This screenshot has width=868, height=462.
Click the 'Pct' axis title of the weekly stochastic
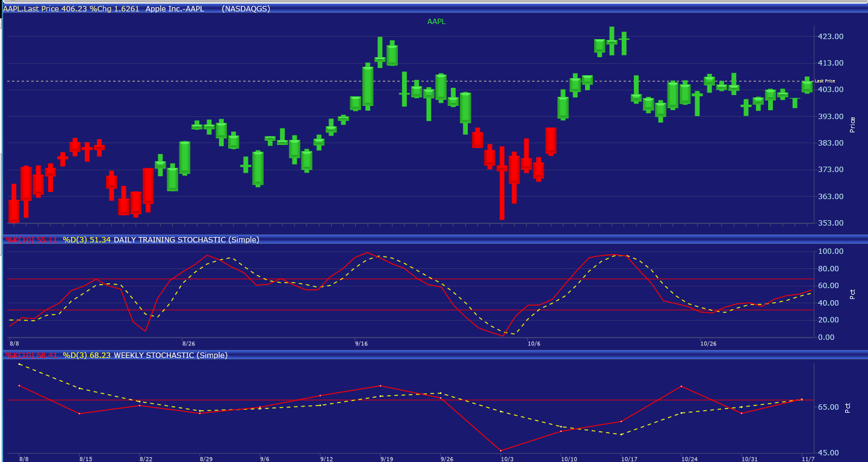848,408
